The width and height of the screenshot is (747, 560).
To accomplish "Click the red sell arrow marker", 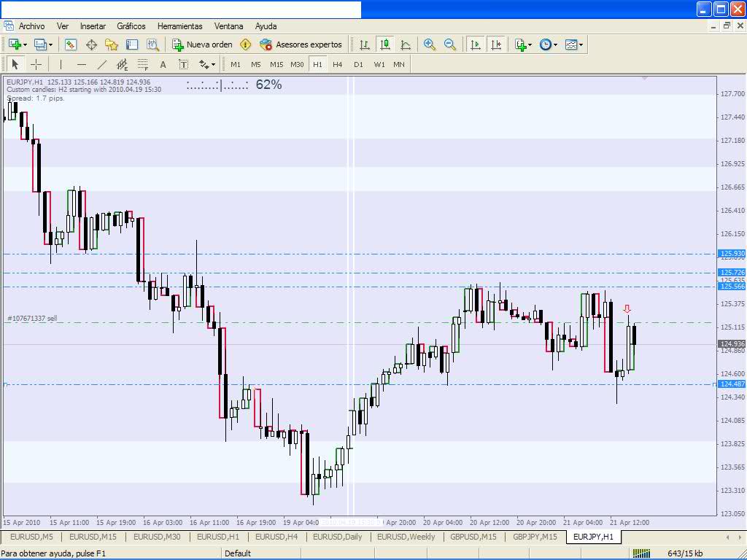I will 627,309.
